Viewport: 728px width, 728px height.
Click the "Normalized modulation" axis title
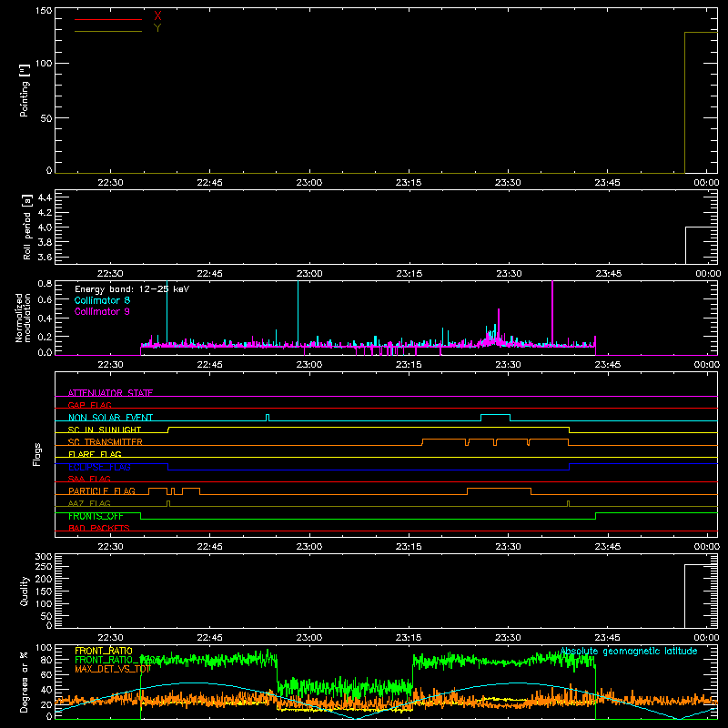click(23, 318)
